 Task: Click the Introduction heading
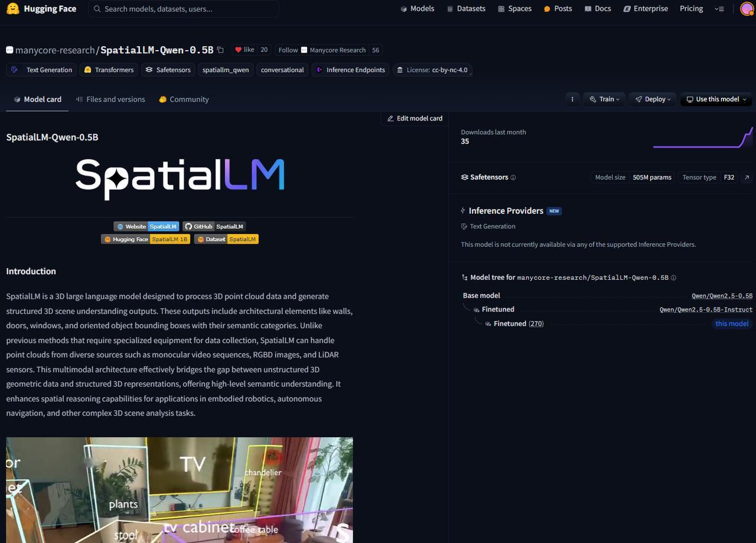click(x=31, y=271)
